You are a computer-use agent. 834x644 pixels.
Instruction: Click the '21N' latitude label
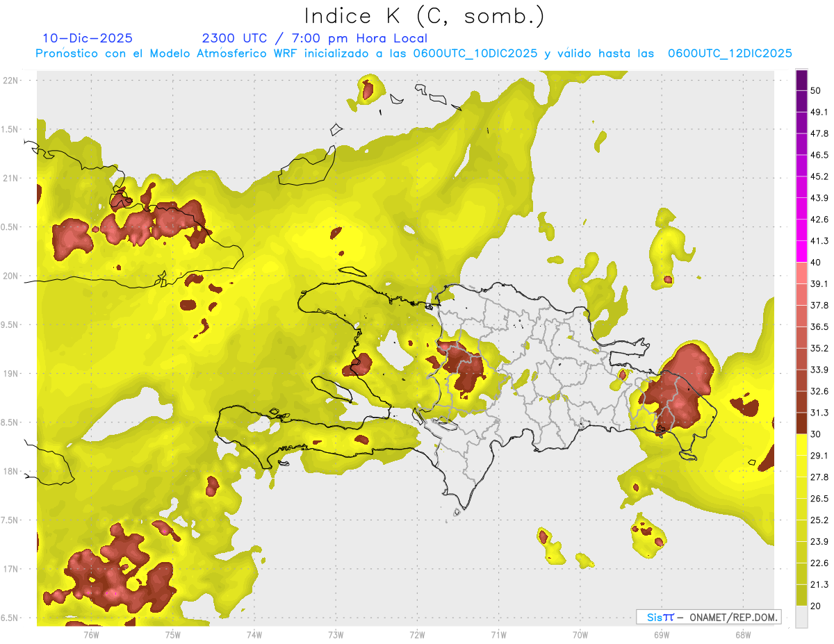[11, 178]
